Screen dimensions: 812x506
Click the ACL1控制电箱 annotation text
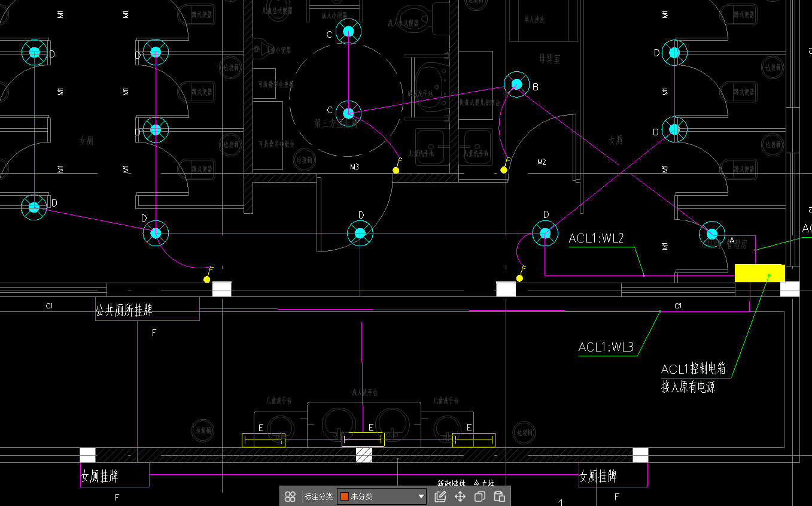(x=694, y=369)
